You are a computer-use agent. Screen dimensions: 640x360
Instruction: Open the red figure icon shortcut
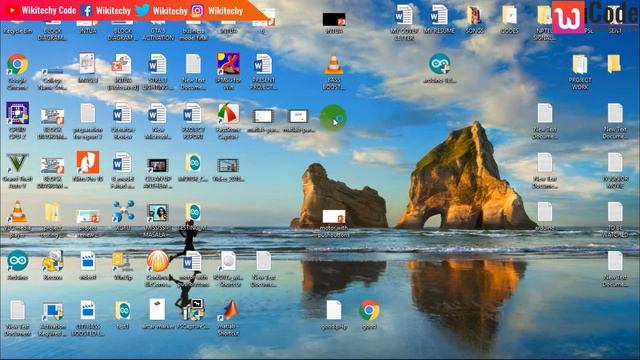[228, 64]
